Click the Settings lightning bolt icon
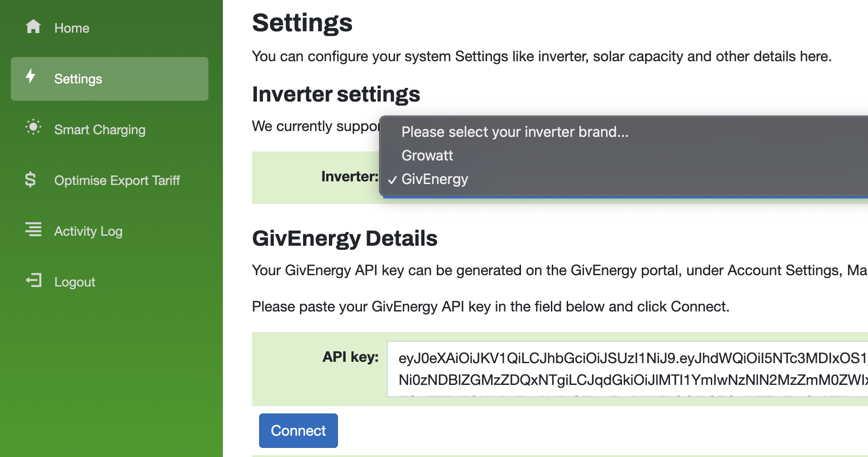Image resolution: width=868 pixels, height=457 pixels. (x=30, y=76)
